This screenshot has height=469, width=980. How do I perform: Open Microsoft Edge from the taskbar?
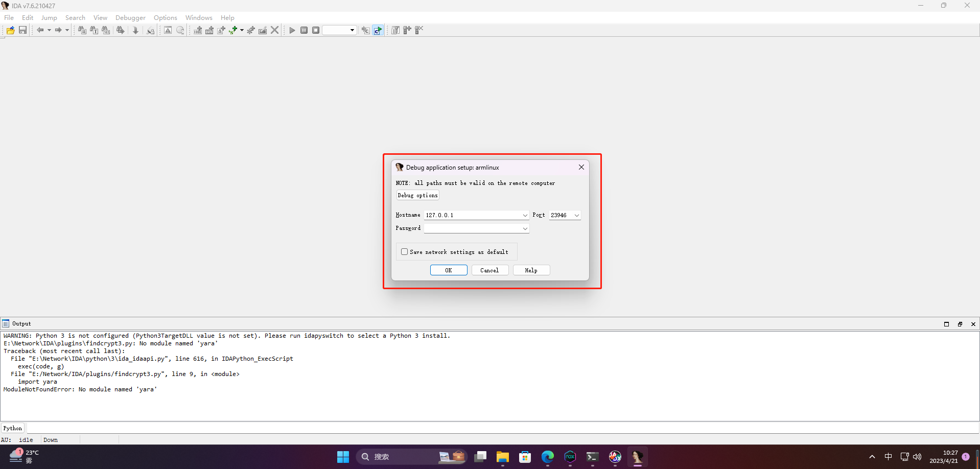[548, 457]
